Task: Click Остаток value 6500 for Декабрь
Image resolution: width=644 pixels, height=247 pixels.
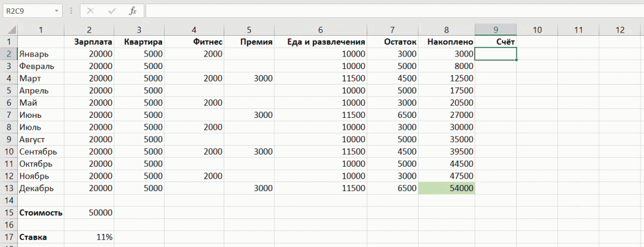Action: pyautogui.click(x=392, y=189)
